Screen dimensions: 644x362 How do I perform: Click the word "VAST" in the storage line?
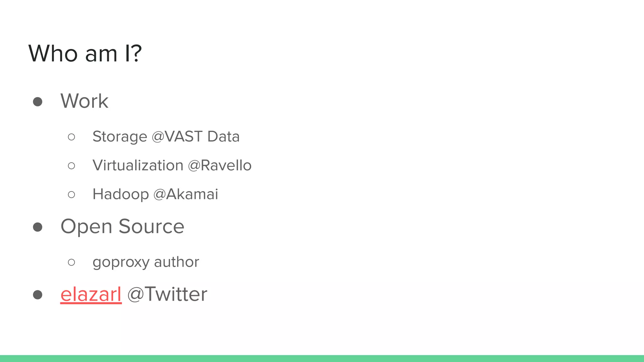184,137
